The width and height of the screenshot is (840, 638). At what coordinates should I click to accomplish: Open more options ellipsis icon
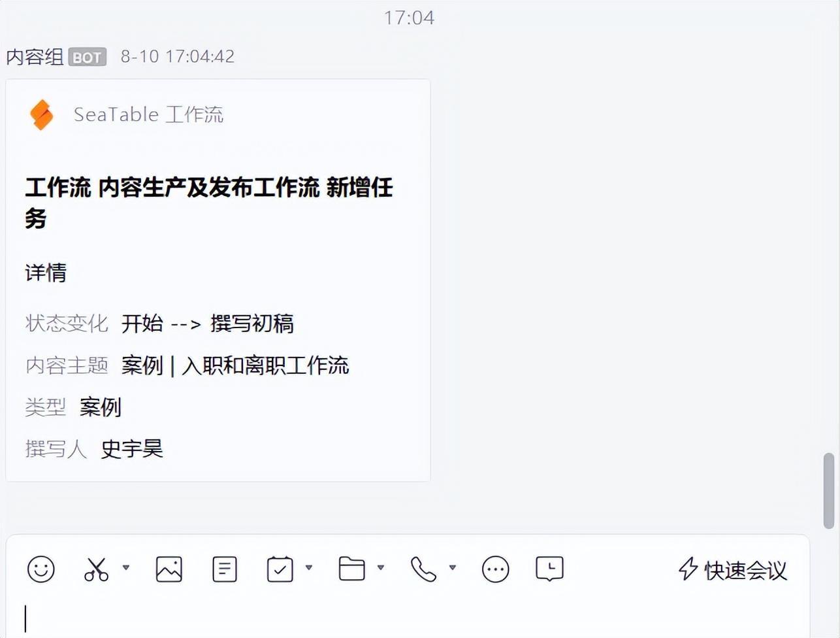pos(496,569)
